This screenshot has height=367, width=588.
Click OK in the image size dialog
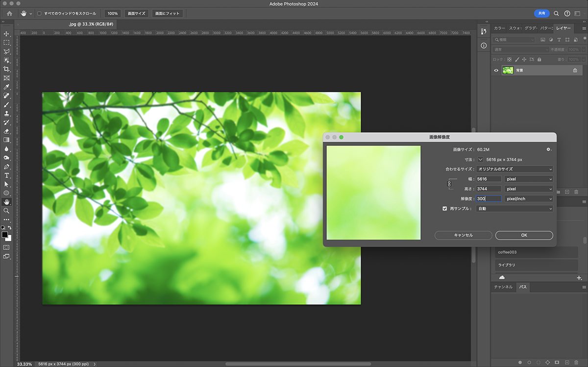click(x=524, y=235)
